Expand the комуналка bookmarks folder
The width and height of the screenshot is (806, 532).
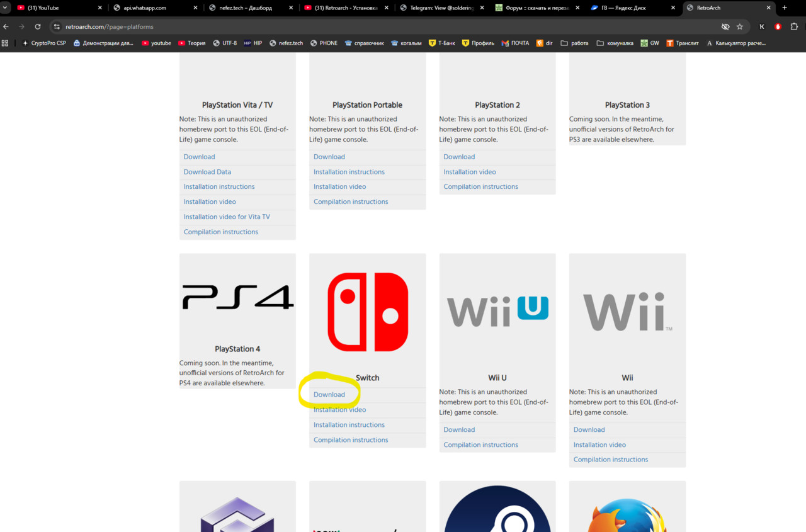(x=615, y=43)
